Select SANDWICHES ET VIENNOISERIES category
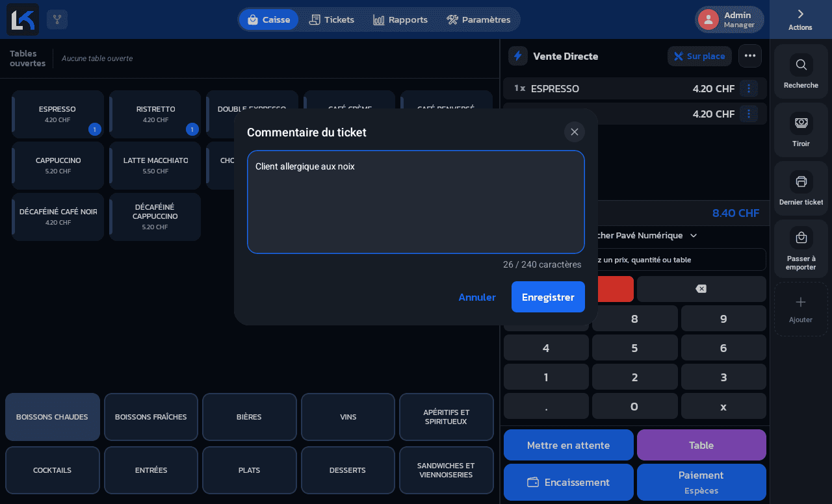Viewport: 832px width, 504px height. [x=446, y=470]
